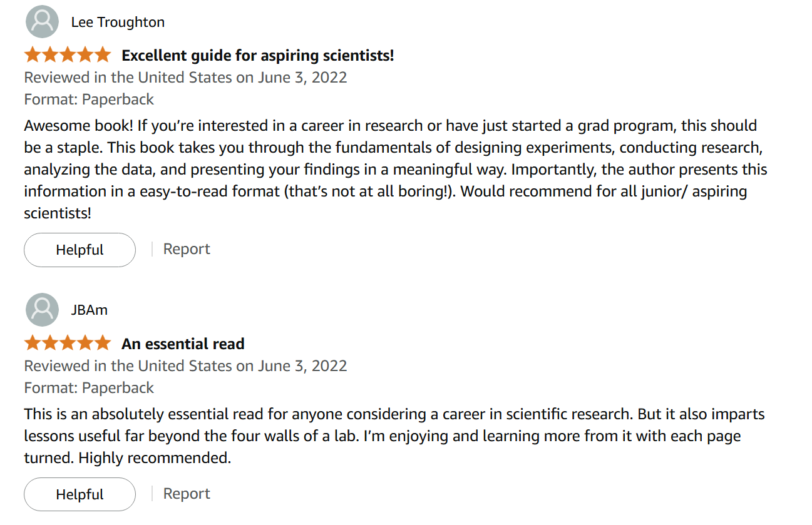Viewport: 812px width, 525px height.
Task: Click Lee Troughton's profile avatar icon
Action: pyautogui.click(x=42, y=22)
